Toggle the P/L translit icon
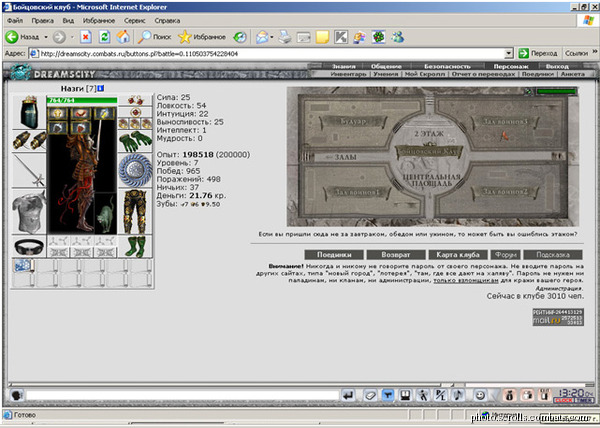This screenshot has height=428, width=600. click(x=440, y=395)
